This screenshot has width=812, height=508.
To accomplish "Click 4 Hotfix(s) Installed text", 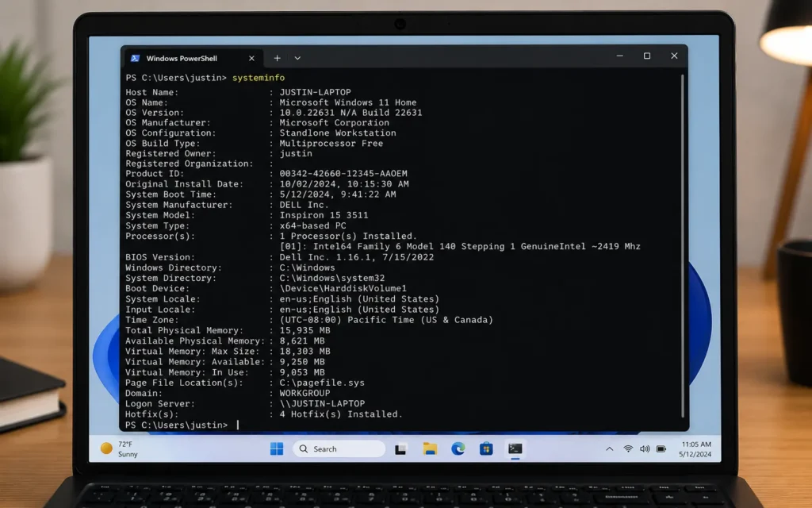I will [341, 414].
